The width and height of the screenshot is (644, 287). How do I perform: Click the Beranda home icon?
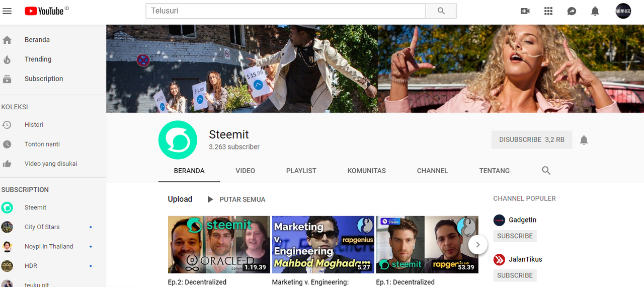tap(7, 40)
